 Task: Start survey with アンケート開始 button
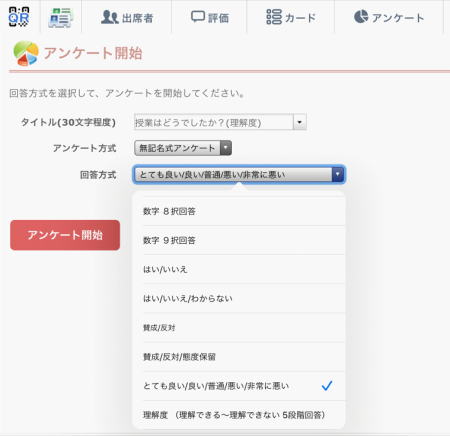pyautogui.click(x=65, y=235)
